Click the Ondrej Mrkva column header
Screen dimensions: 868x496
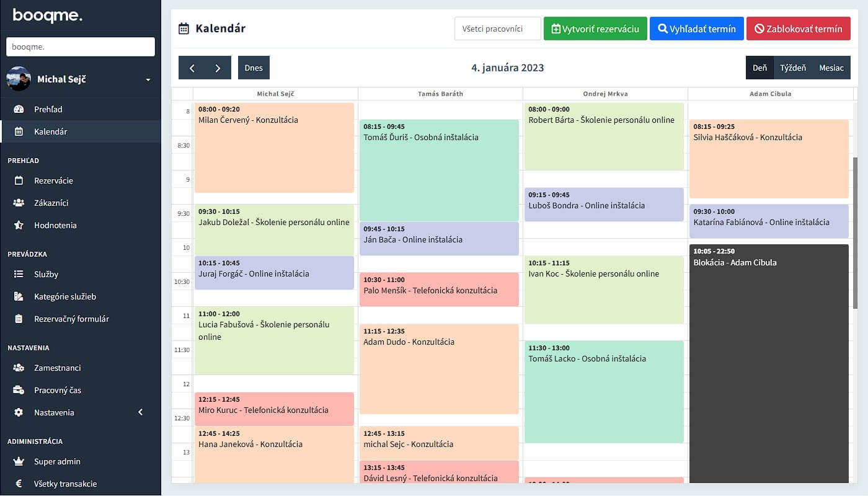pyautogui.click(x=605, y=94)
